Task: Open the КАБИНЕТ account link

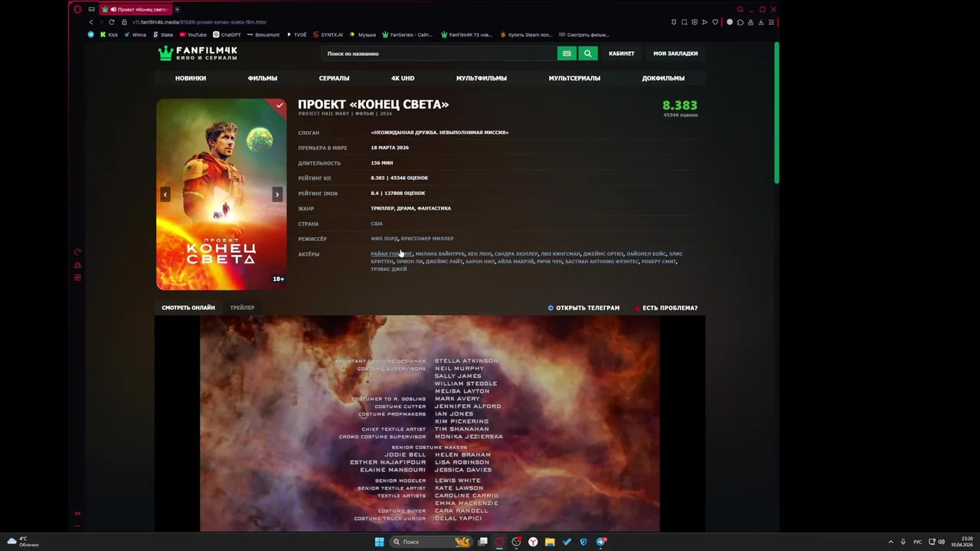Action: click(x=622, y=54)
